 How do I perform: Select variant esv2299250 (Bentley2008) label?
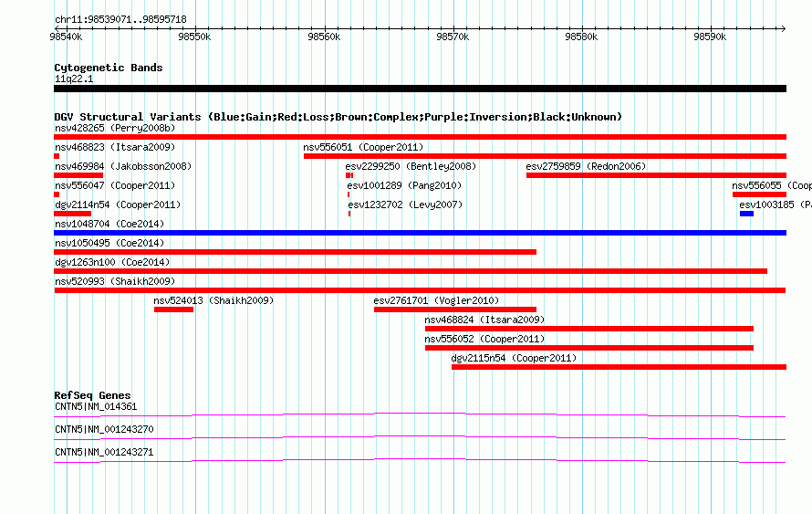pyautogui.click(x=411, y=166)
